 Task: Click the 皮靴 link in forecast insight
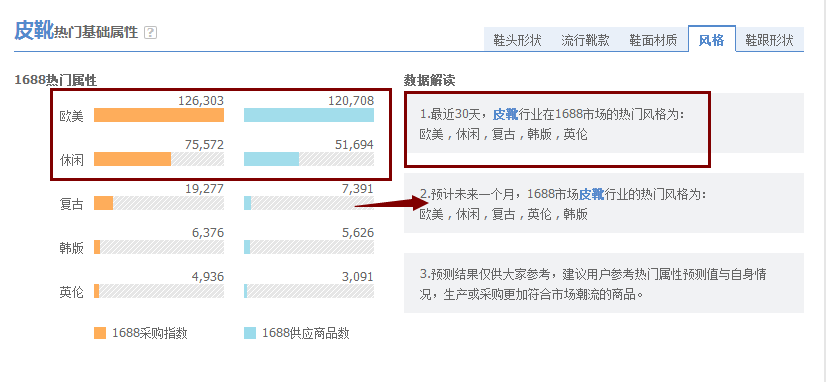coord(591,194)
